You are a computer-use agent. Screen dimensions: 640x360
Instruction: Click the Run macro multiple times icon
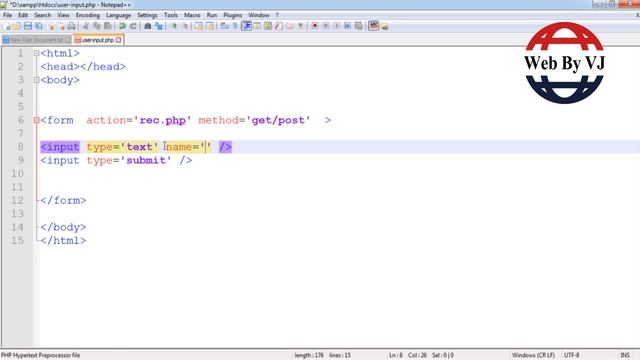[348, 26]
